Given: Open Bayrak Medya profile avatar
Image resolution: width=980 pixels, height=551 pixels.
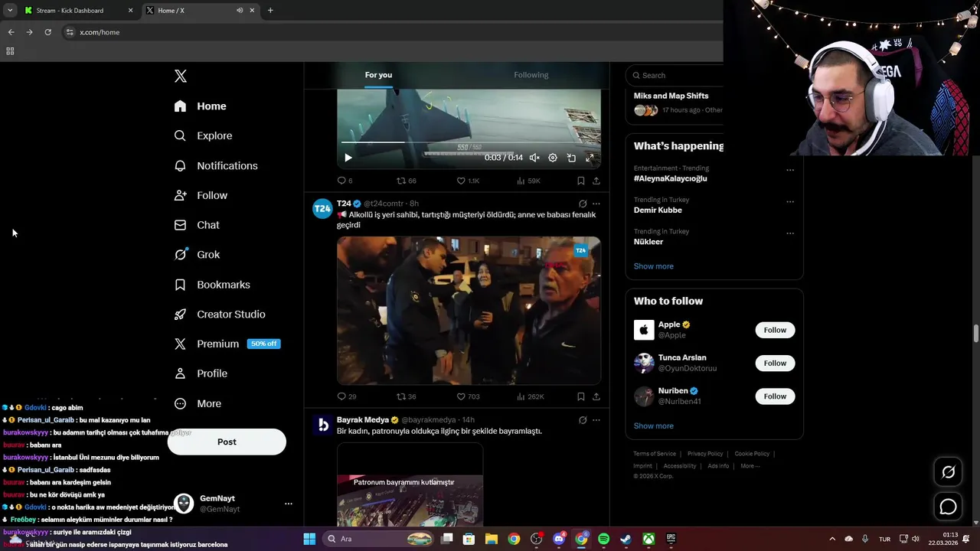Looking at the screenshot, I should coord(322,424).
